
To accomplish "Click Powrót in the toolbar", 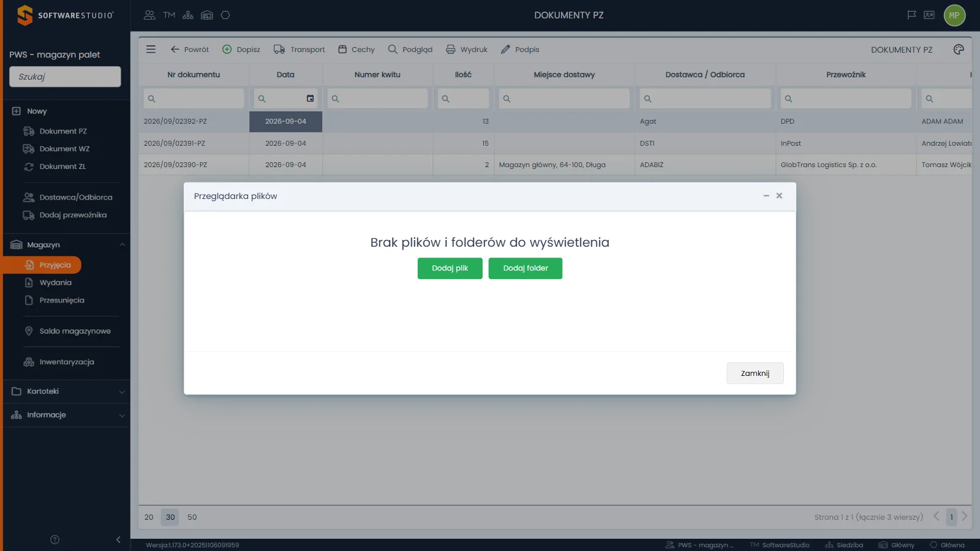I will click(x=189, y=50).
